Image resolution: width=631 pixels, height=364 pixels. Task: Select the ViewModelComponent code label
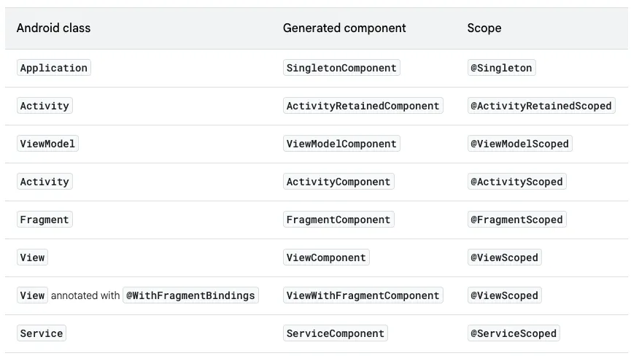coord(341,144)
